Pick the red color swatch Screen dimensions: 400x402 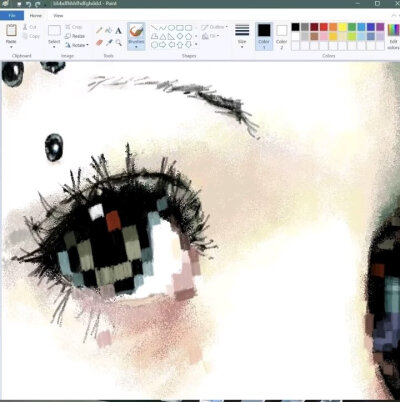click(324, 27)
